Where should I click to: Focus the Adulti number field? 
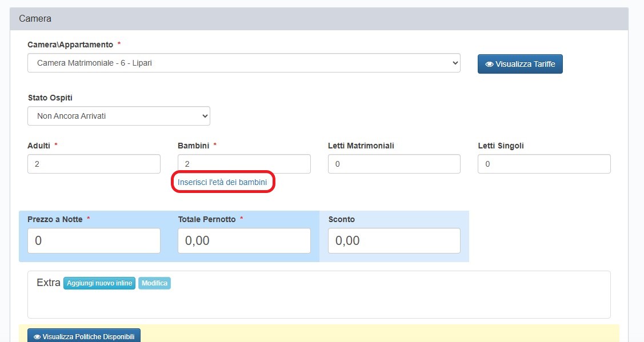point(94,164)
